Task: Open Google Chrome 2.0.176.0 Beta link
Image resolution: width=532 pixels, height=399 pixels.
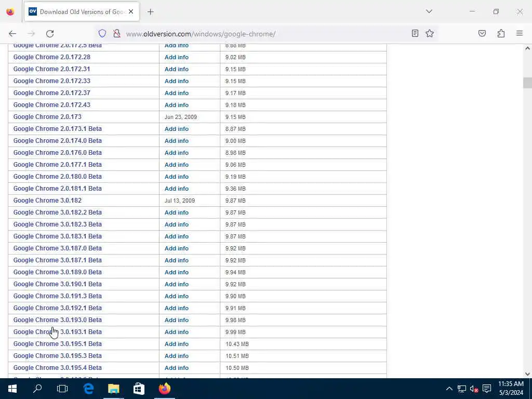Action: tap(57, 152)
